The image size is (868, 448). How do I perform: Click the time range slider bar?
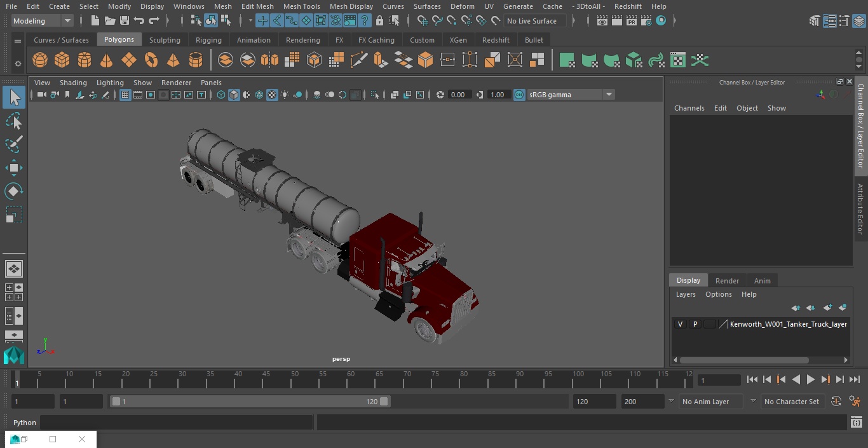click(x=250, y=402)
